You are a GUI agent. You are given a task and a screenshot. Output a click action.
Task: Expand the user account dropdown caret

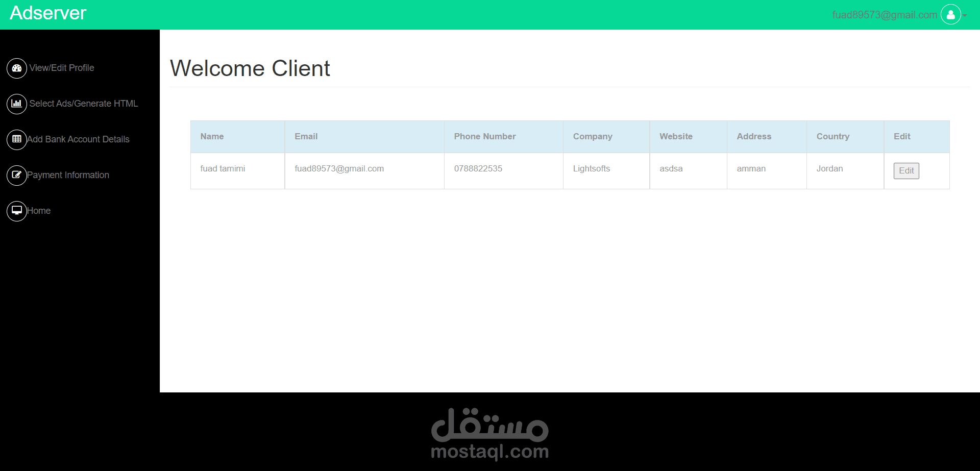click(x=965, y=15)
